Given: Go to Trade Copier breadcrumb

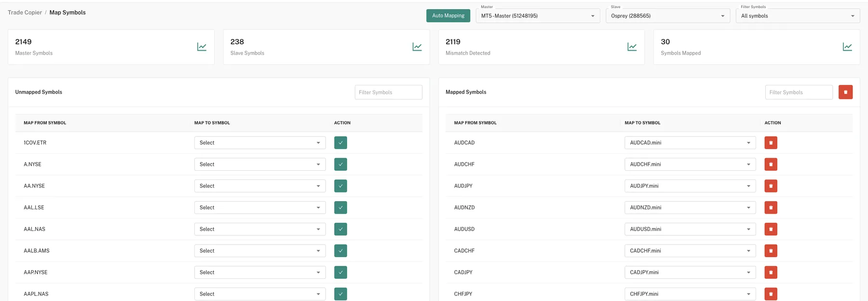Looking at the screenshot, I should click(x=25, y=13).
